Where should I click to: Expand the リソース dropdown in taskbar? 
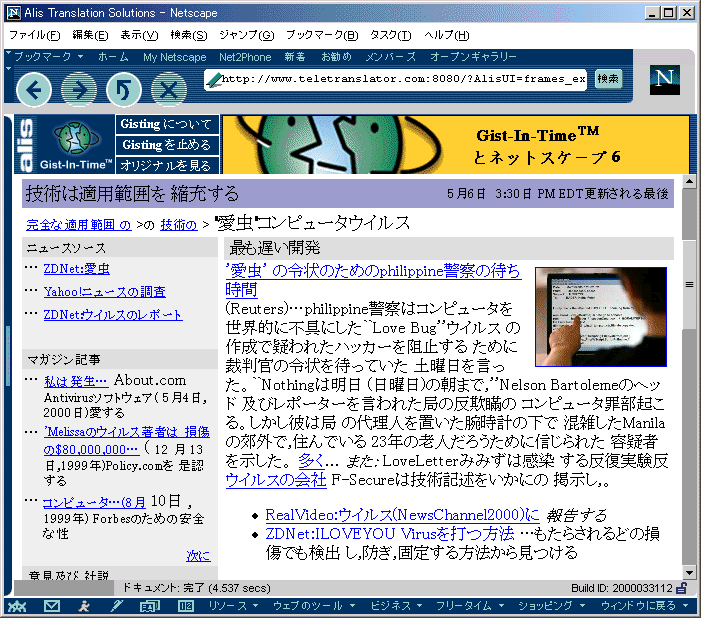(233, 606)
